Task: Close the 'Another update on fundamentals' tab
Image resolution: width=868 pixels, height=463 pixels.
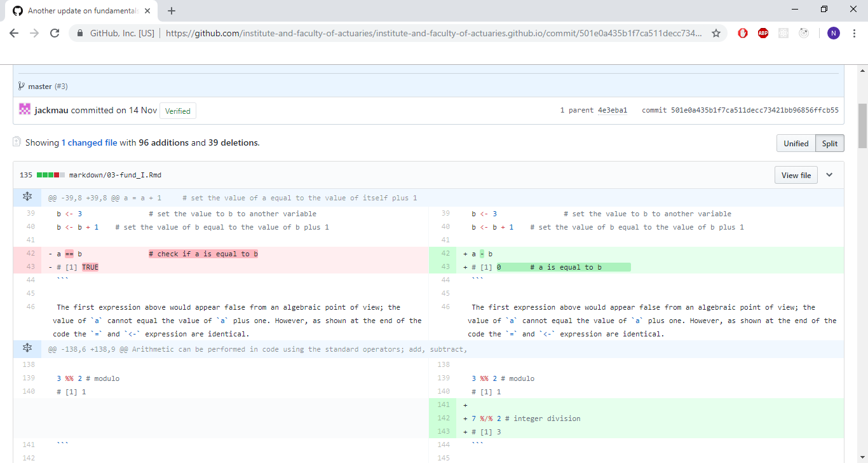Action: (147, 11)
